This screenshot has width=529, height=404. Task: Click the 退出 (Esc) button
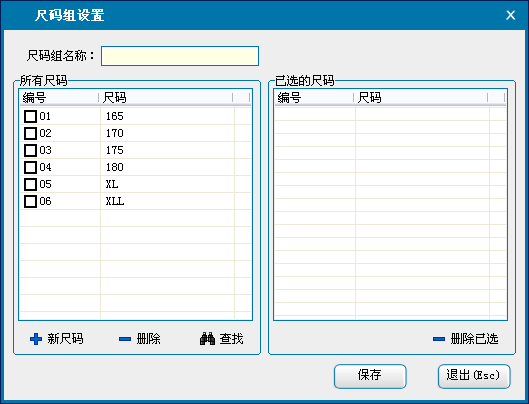[474, 376]
